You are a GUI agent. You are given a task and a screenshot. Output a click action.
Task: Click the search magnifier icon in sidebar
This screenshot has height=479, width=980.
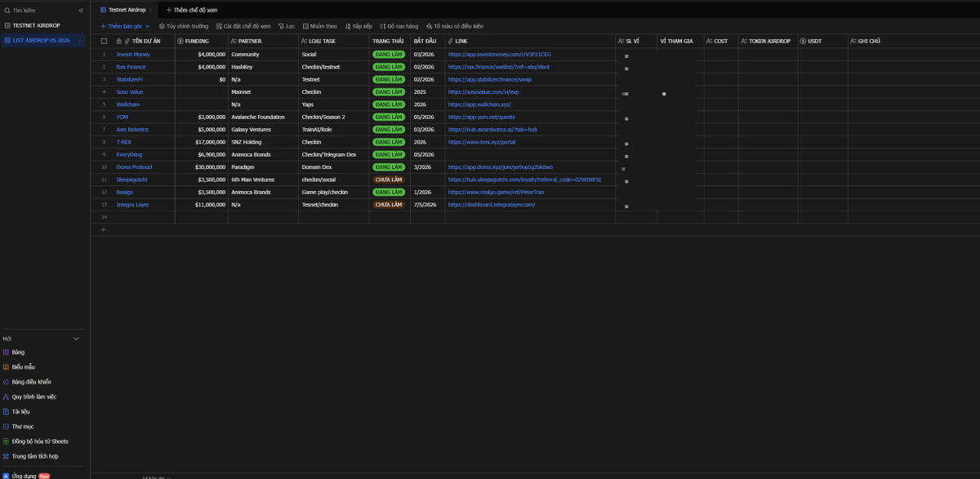click(7, 11)
